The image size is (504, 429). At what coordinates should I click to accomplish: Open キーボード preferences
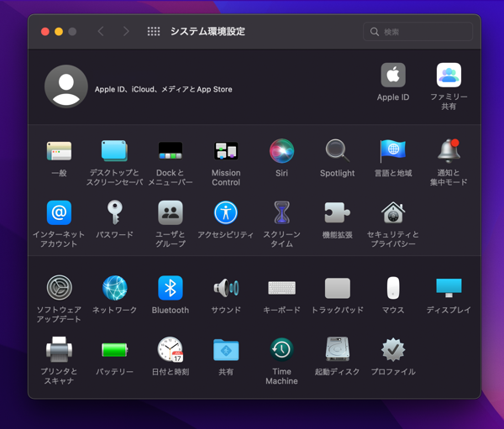coord(281,288)
